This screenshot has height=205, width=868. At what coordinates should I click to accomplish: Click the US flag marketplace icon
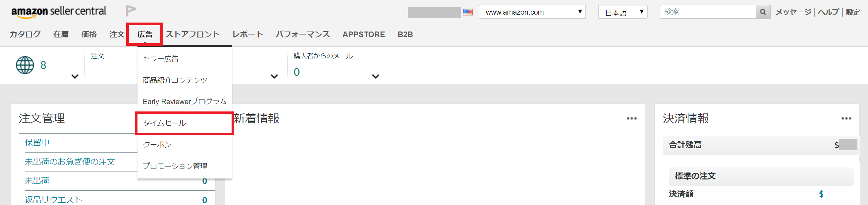click(x=468, y=12)
